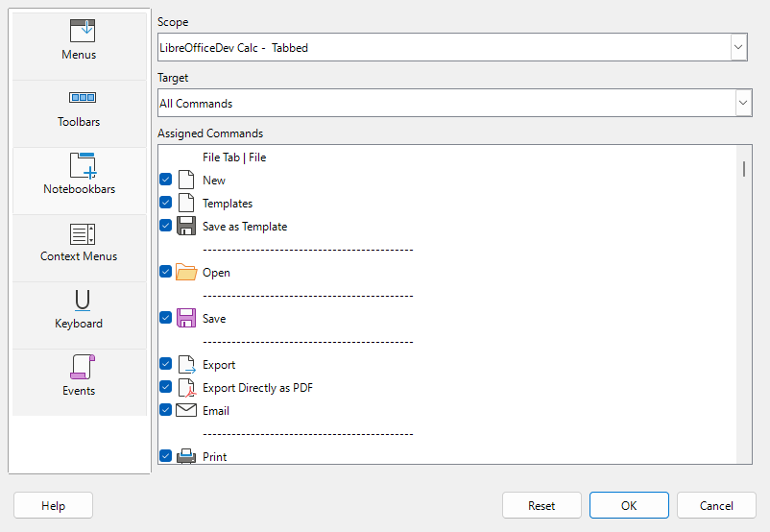This screenshot has width=770, height=532.
Task: Select the Export Directly as PDF label
Action: click(x=258, y=388)
